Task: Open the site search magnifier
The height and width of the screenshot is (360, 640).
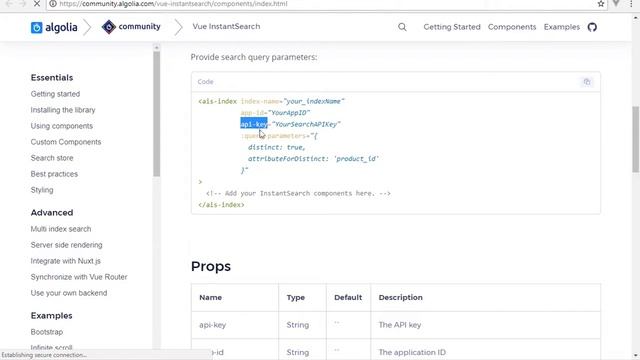Action: [402, 27]
